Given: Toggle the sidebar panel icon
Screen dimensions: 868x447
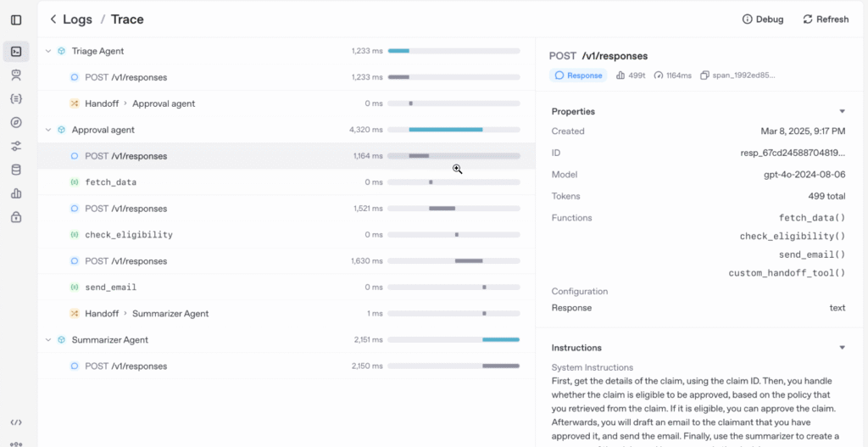Looking at the screenshot, I should (x=16, y=20).
